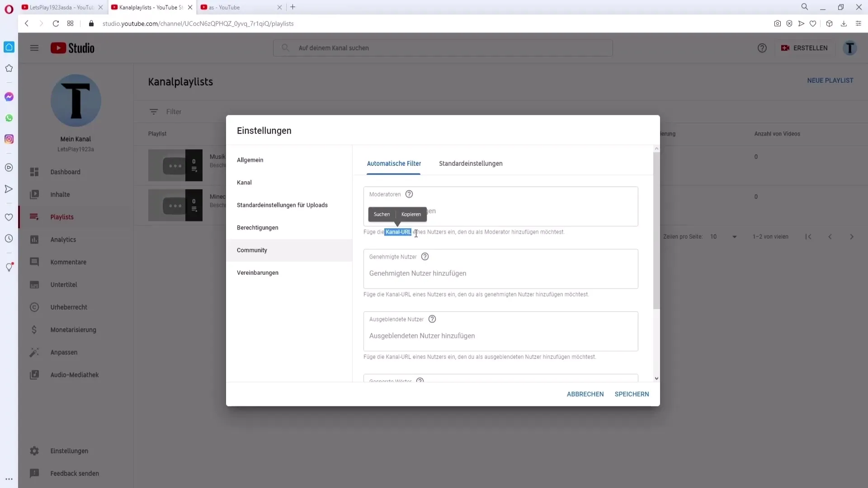Go back with the browser back arrow

pos(27,23)
